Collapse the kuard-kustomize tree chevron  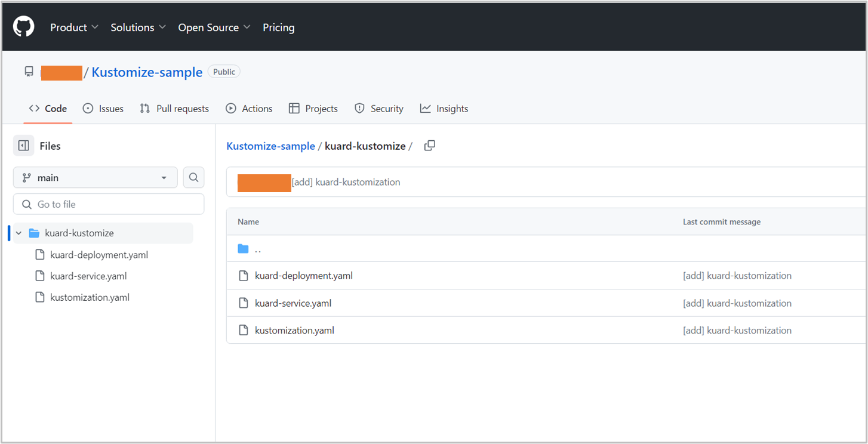point(19,233)
